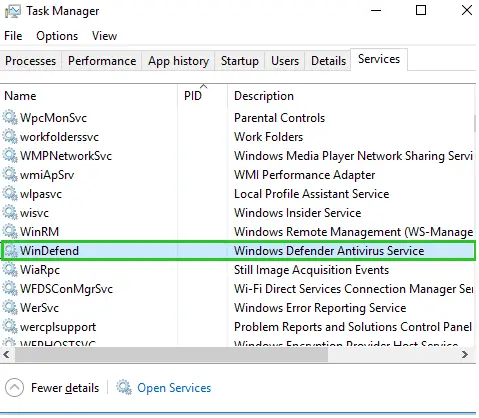Select the Services tab
Viewport: 479px width, 418px height.
379,59
